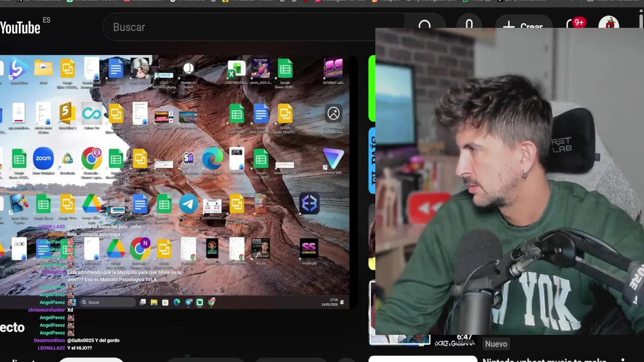Open the green app on the taskbar
The height and width of the screenshot is (362, 644).
pos(200,302)
